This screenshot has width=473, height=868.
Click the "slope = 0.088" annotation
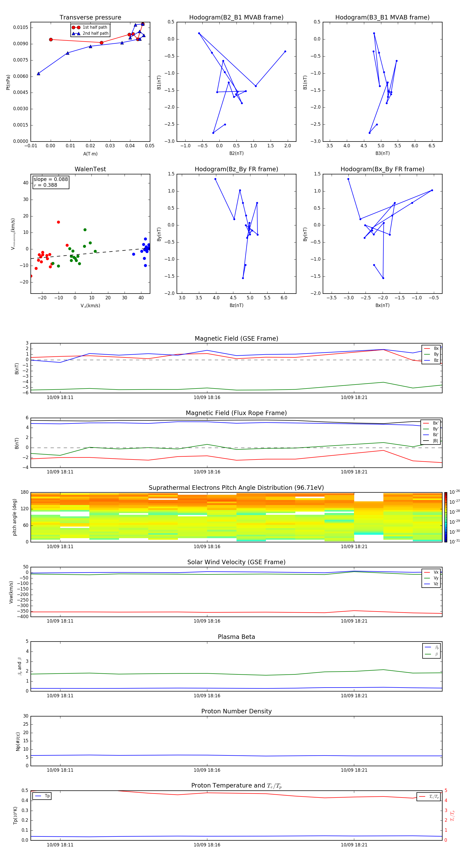[50, 179]
